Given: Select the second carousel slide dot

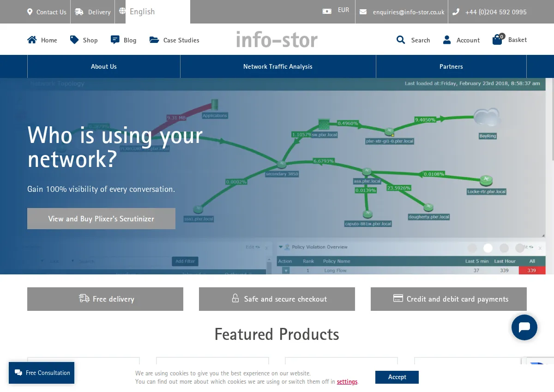Looking at the screenshot, I should pos(488,248).
